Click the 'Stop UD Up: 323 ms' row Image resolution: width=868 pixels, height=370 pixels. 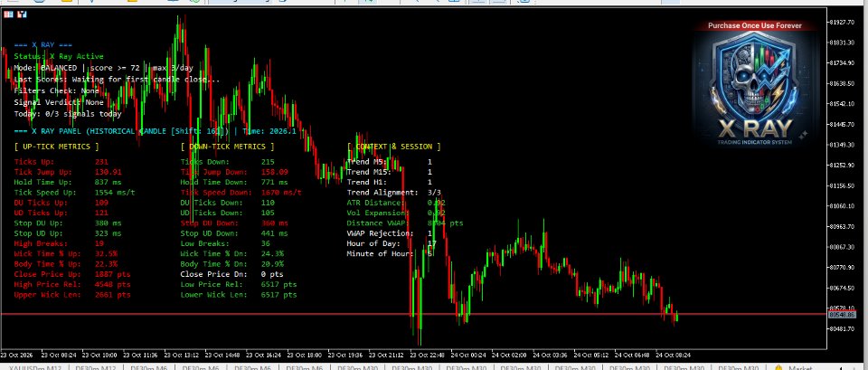click(x=68, y=233)
